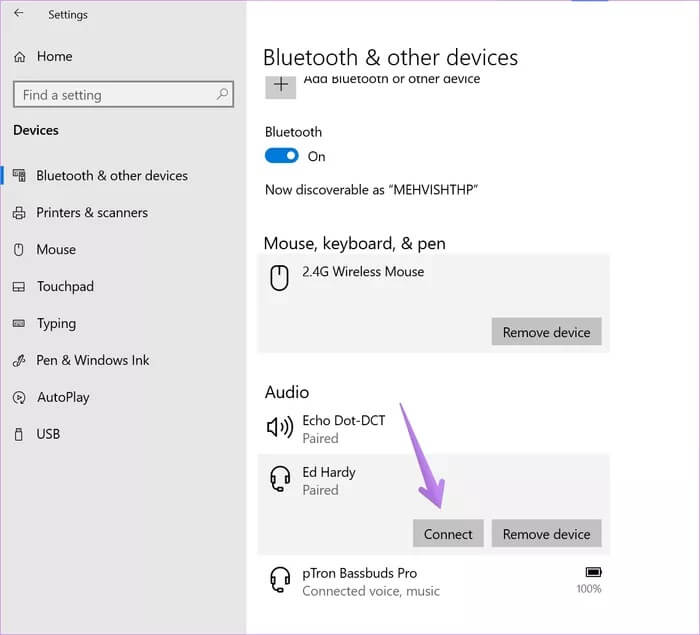Image resolution: width=700 pixels, height=635 pixels.
Task: Click the pen icon in sidebar
Action: tap(19, 360)
